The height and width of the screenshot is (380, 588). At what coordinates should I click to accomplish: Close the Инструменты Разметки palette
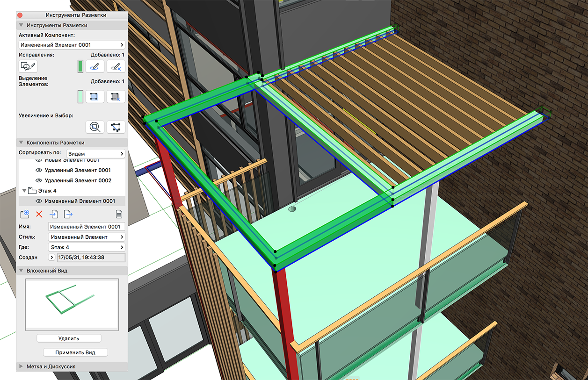coord(20,15)
